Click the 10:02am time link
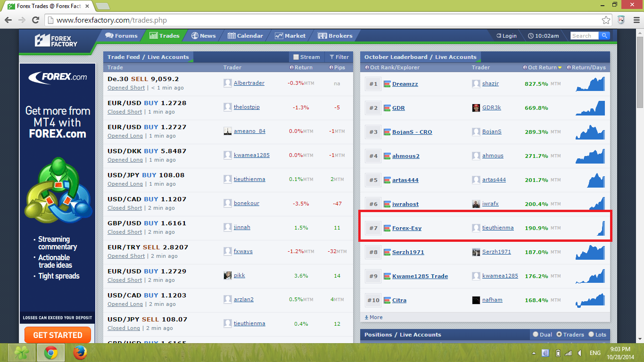 coord(544,36)
